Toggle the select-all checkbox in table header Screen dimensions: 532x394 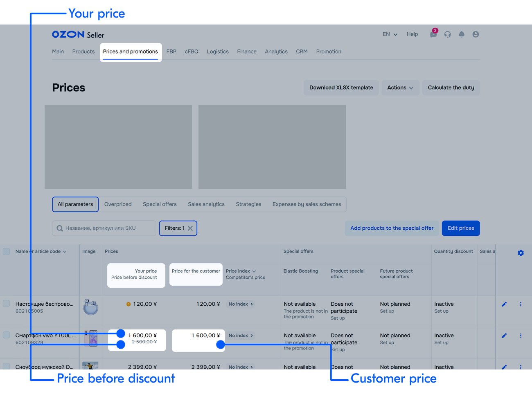pyautogui.click(x=7, y=251)
